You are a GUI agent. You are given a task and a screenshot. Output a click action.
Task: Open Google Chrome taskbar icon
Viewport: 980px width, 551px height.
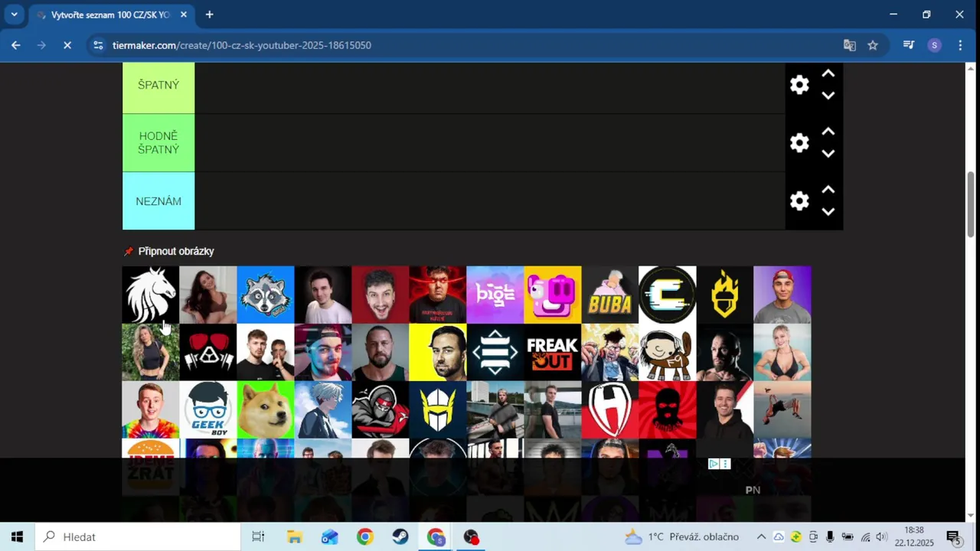pyautogui.click(x=364, y=536)
